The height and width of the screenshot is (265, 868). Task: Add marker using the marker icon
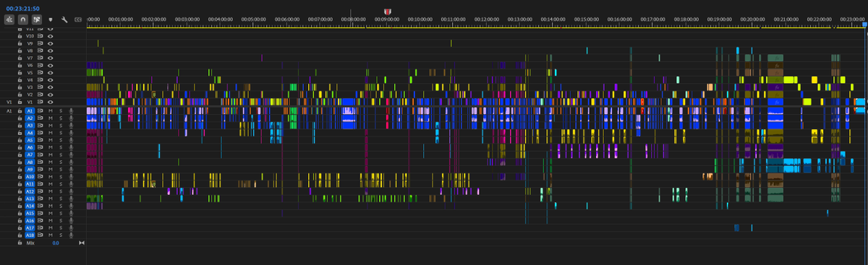(x=51, y=19)
